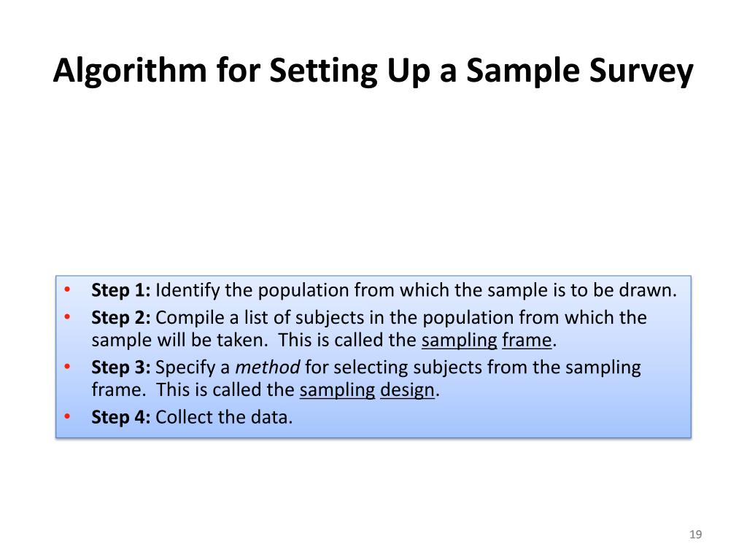Click the red bullet before Step 2

pyautogui.click(x=67, y=316)
